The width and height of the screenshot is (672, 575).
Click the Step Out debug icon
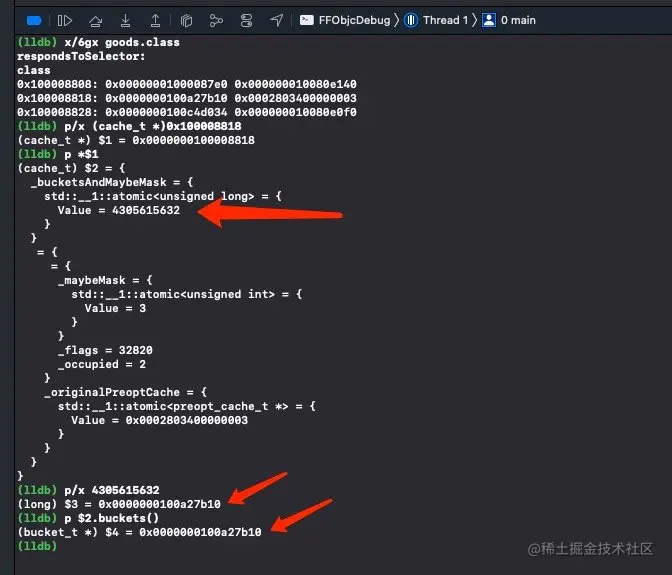[x=155, y=21]
